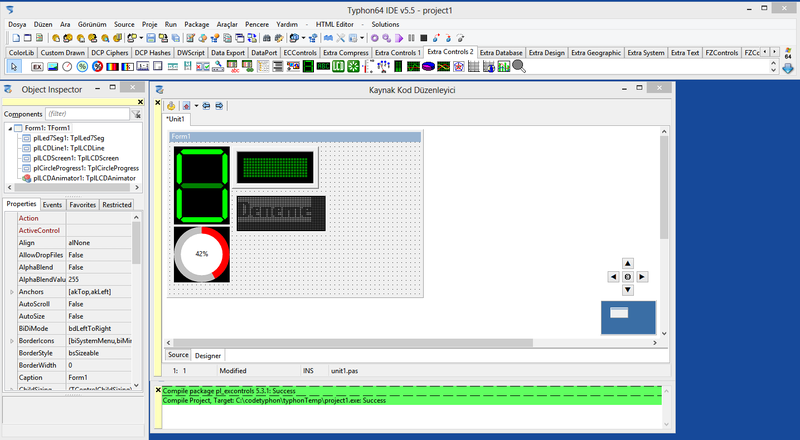Open the dropdown arrow next to the editor bookmark icon

pyautogui.click(x=196, y=106)
